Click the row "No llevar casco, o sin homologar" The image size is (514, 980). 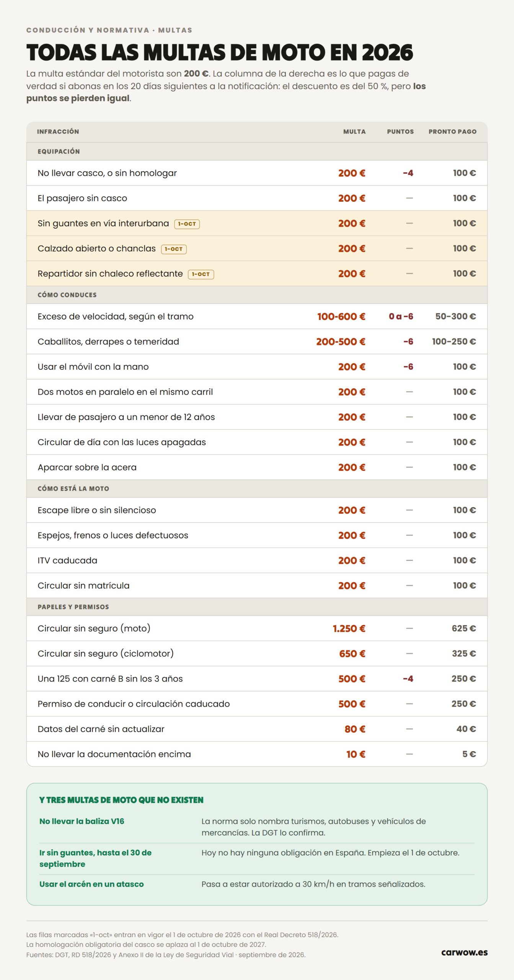click(257, 173)
